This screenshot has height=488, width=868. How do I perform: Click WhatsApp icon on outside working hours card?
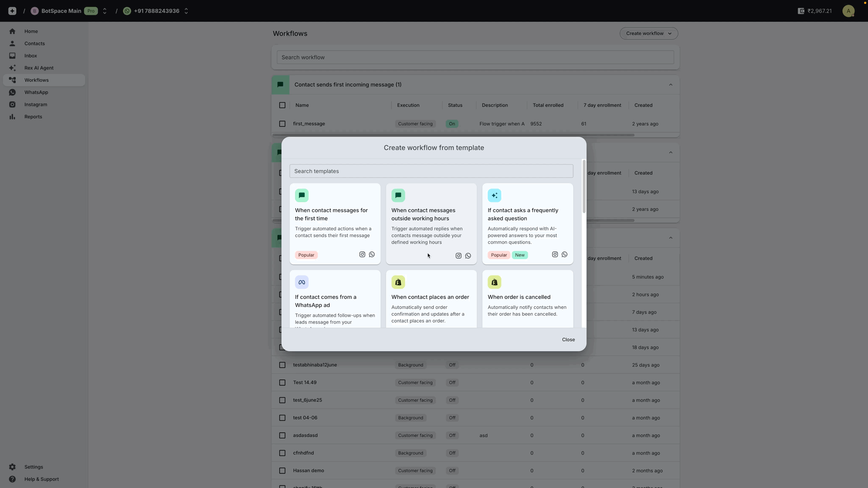click(468, 256)
